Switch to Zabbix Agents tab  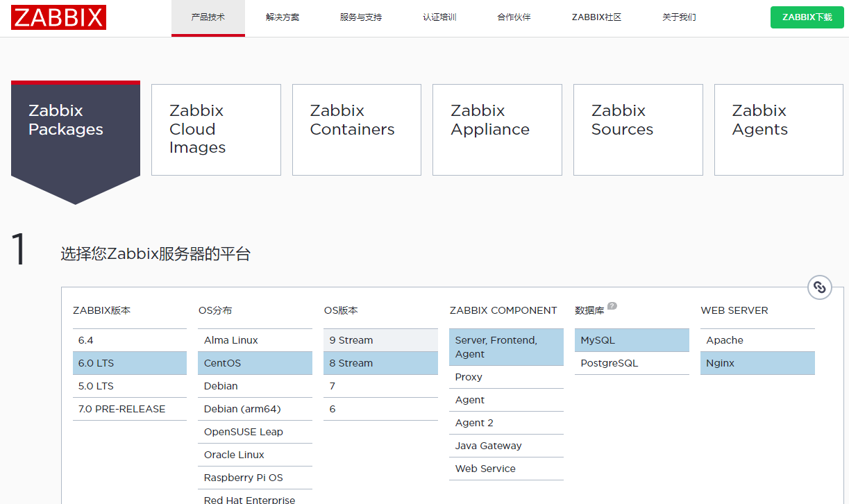(779, 130)
